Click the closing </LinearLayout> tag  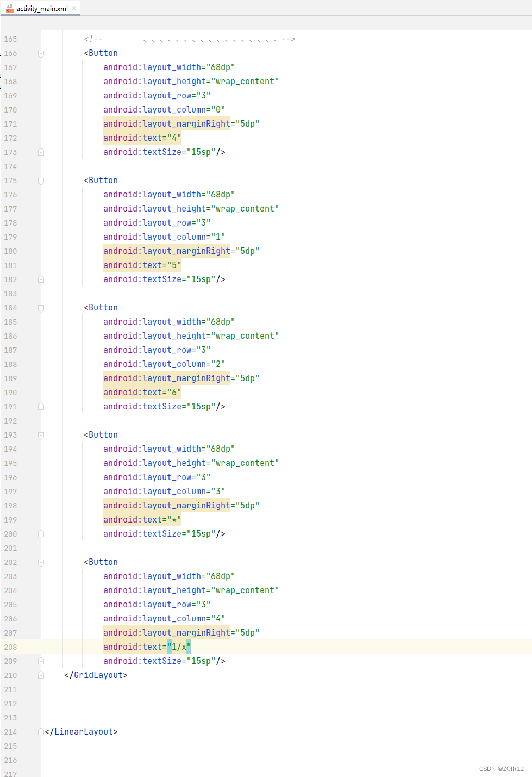click(x=81, y=732)
